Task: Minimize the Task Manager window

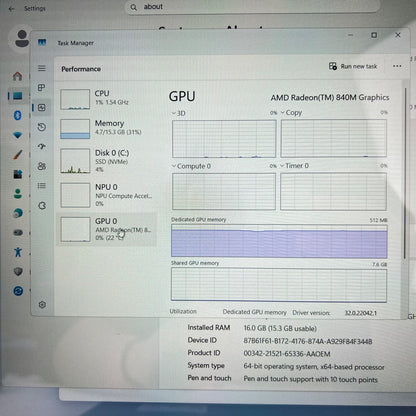Action: [350, 35]
